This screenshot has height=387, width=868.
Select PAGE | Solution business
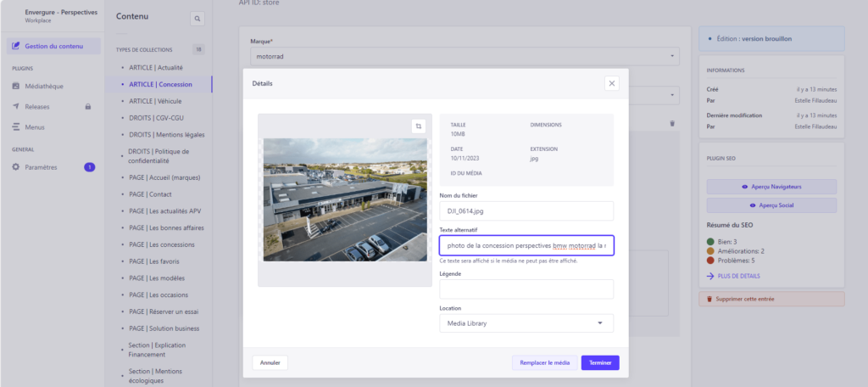coord(164,328)
